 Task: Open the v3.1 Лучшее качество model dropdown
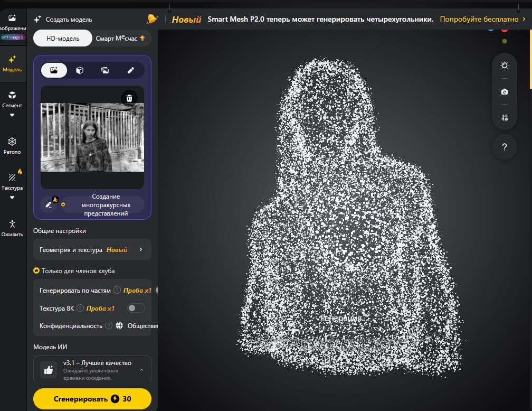92,369
